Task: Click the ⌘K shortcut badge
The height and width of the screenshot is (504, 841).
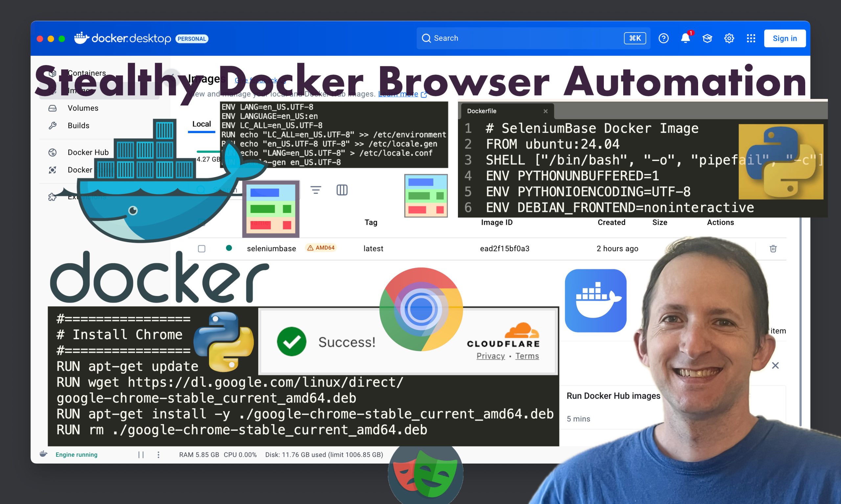Action: click(635, 38)
